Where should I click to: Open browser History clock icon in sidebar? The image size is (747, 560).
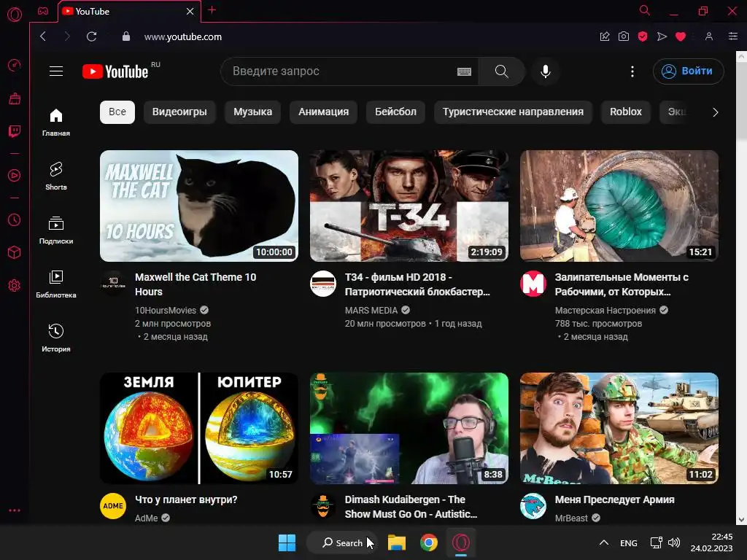pos(15,220)
